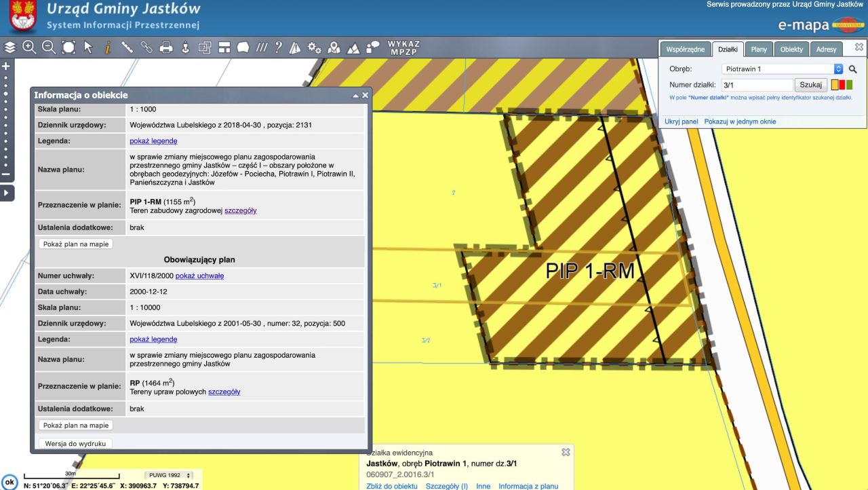Open the gears settings icon
868x490 pixels.
pyautogui.click(x=314, y=48)
